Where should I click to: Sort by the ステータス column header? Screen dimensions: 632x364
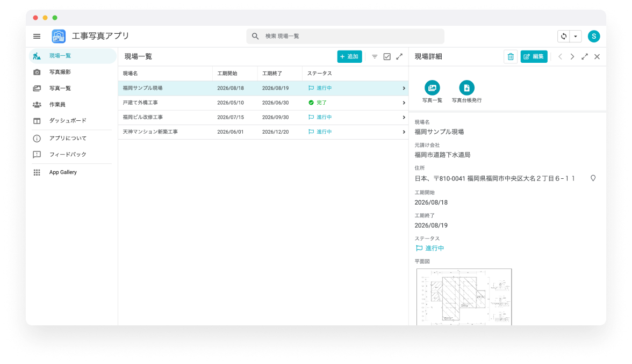pyautogui.click(x=320, y=74)
